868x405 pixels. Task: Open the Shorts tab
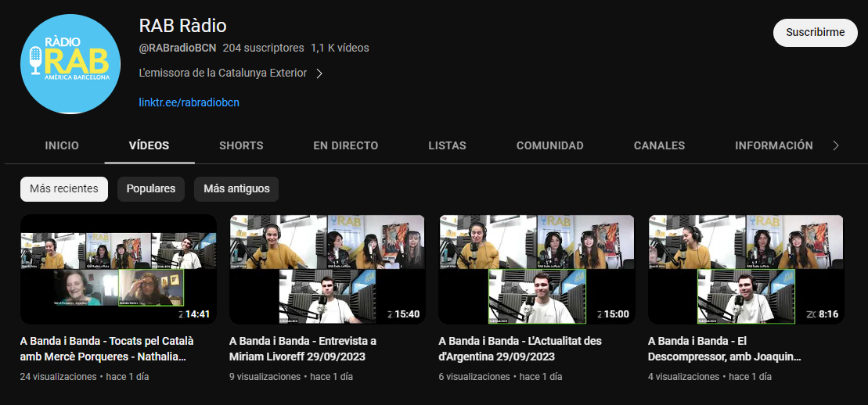[241, 145]
